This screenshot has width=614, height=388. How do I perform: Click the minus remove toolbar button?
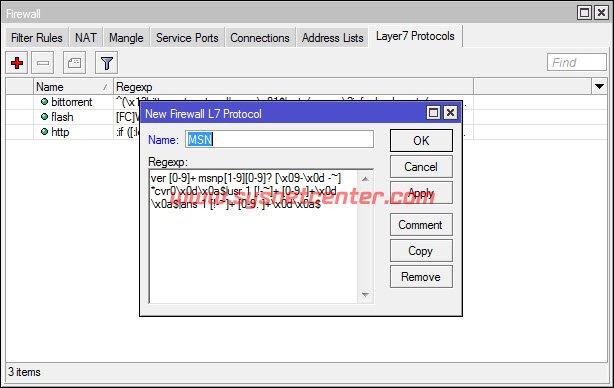pos(43,63)
